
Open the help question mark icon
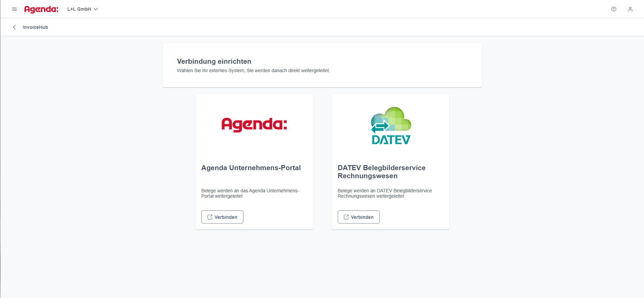pyautogui.click(x=613, y=9)
